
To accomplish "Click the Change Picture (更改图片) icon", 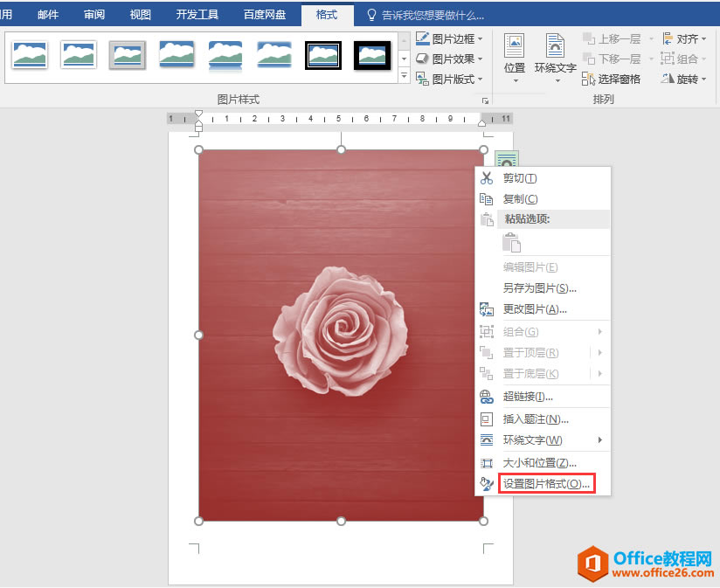I will pyautogui.click(x=487, y=309).
